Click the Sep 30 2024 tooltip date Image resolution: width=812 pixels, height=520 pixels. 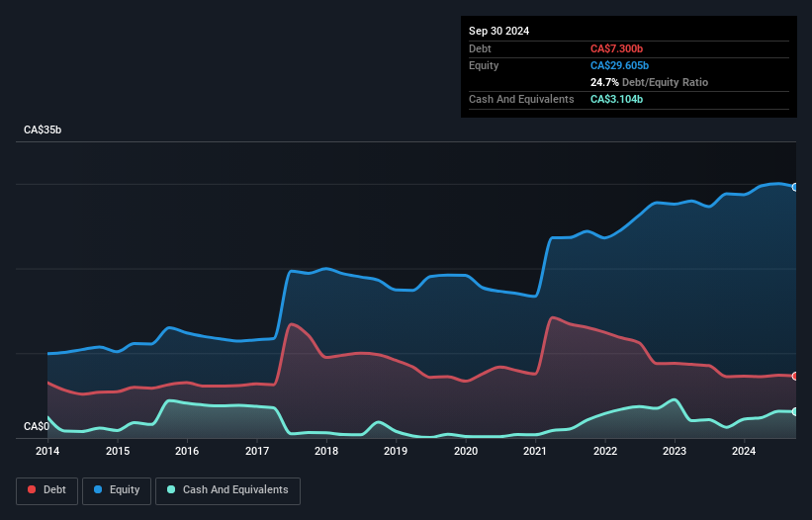click(498, 31)
